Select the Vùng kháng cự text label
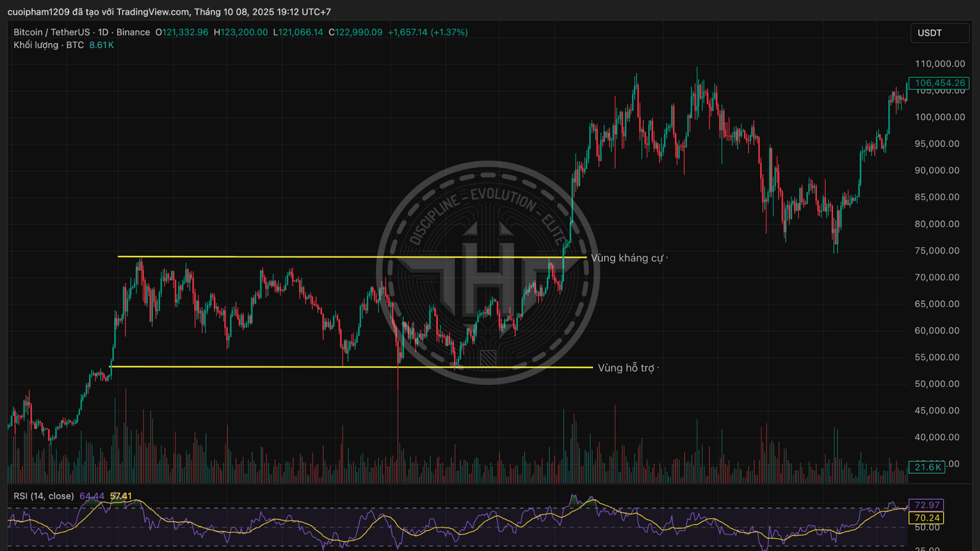The width and height of the screenshot is (980, 551). click(627, 258)
